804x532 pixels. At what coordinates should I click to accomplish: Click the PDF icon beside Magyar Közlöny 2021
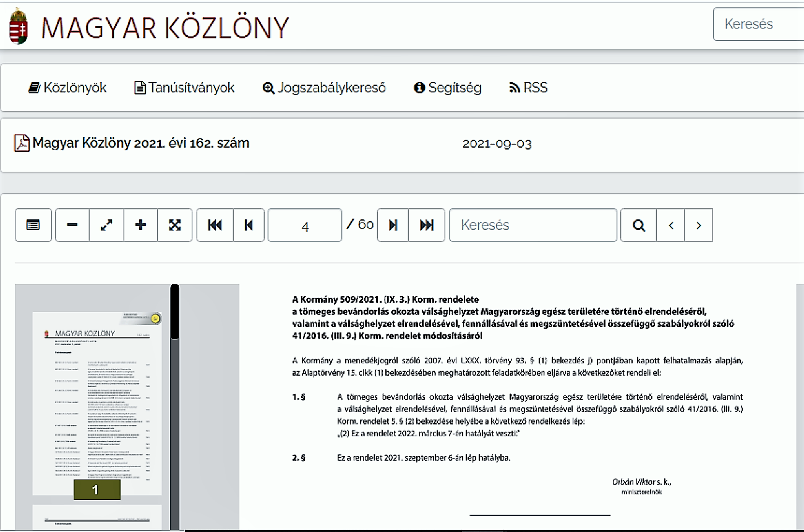pyautogui.click(x=22, y=143)
